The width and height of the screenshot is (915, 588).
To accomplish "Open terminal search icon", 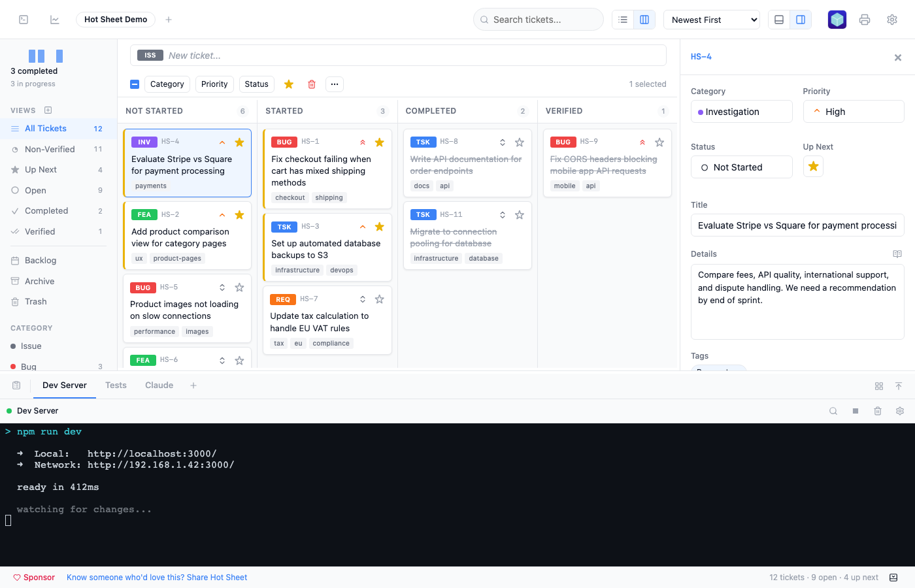I will (833, 411).
